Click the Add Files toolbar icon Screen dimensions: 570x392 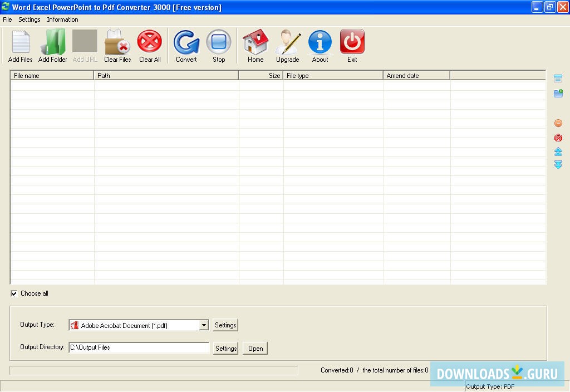tap(21, 41)
